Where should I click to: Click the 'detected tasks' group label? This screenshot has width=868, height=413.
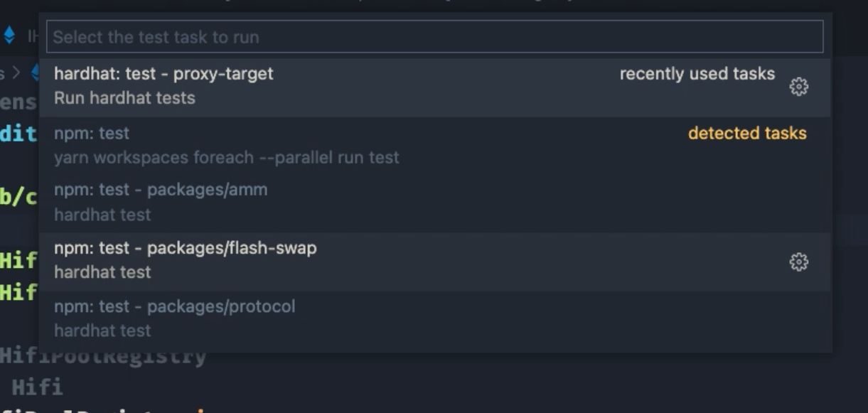click(x=747, y=133)
